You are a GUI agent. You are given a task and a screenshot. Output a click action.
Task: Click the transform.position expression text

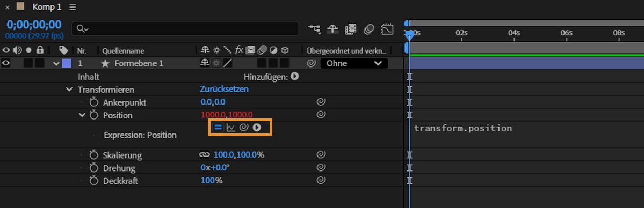point(463,128)
